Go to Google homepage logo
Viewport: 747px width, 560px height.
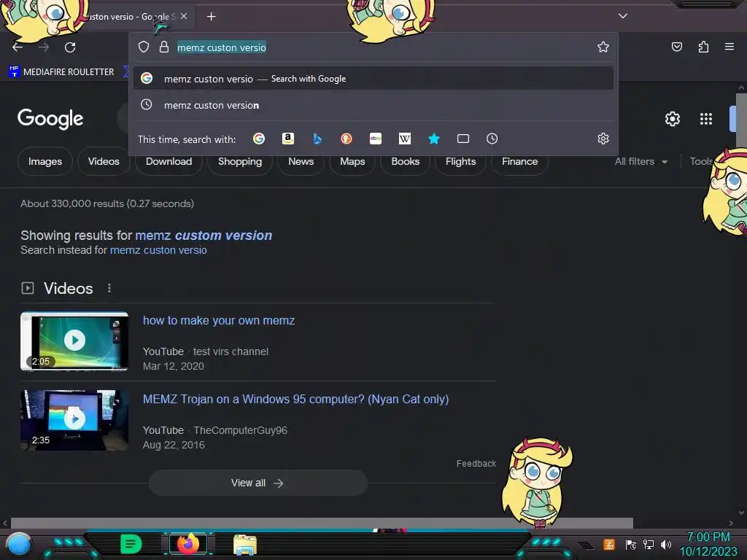pyautogui.click(x=50, y=119)
